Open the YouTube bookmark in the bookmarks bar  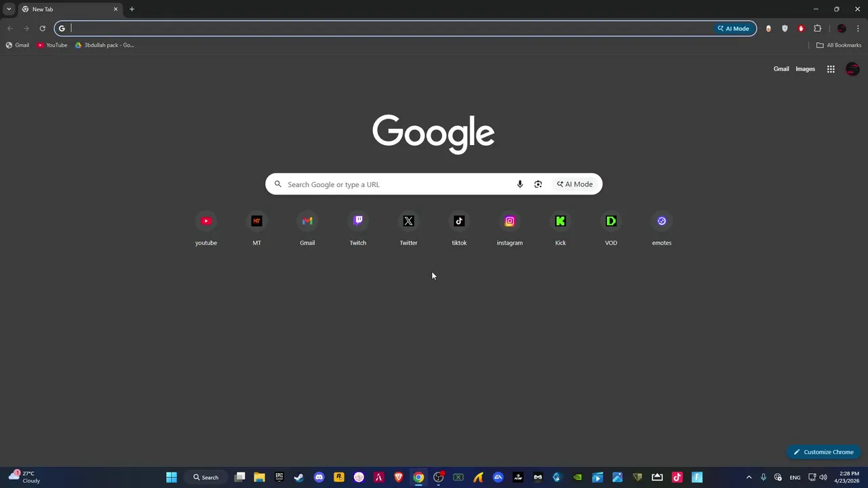52,45
